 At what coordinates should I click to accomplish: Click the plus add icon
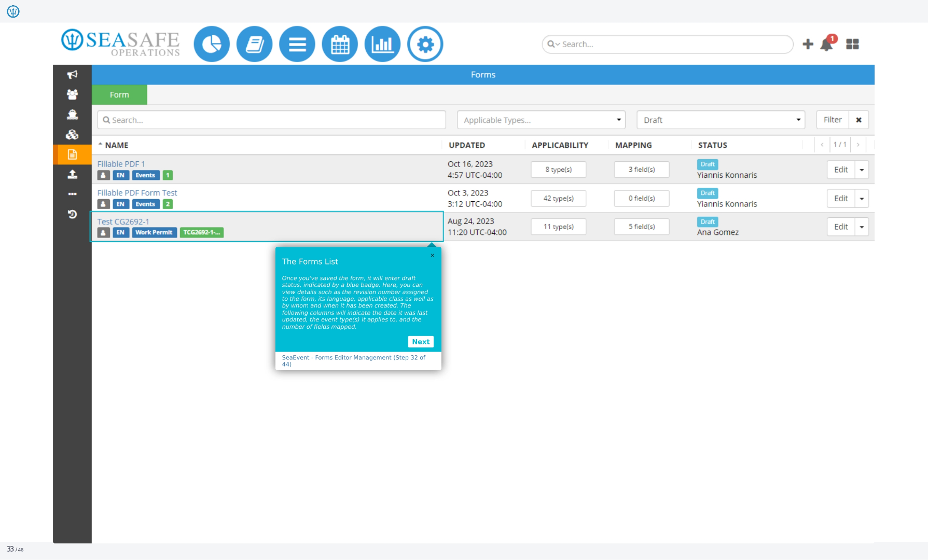(x=808, y=44)
